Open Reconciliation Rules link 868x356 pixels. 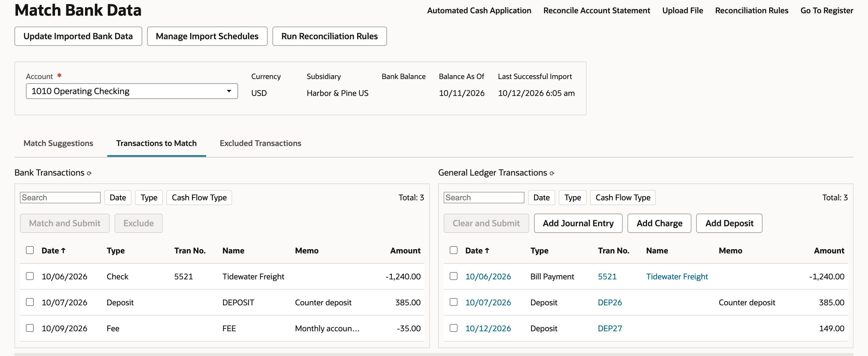[752, 11]
